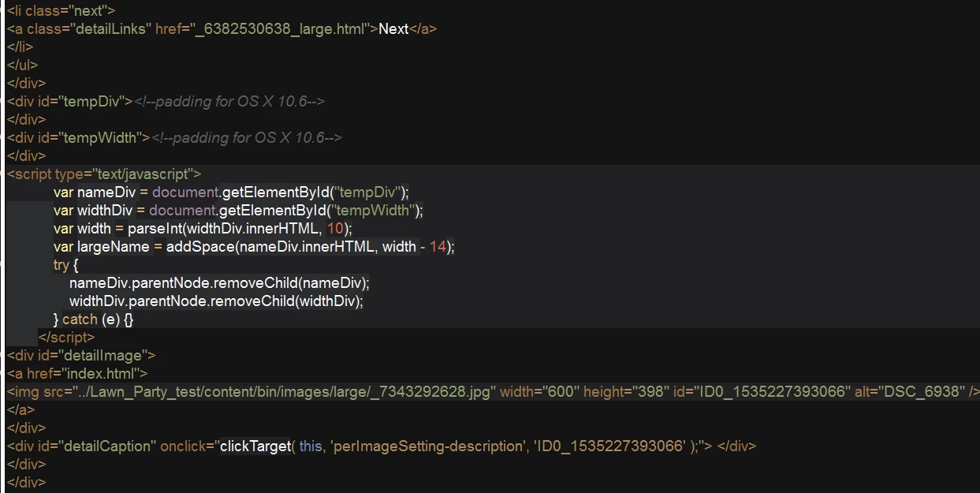The width and height of the screenshot is (980, 493).
Task: Click the id="ID0_1535227393066" attribute in the img tag
Action: click(762, 392)
